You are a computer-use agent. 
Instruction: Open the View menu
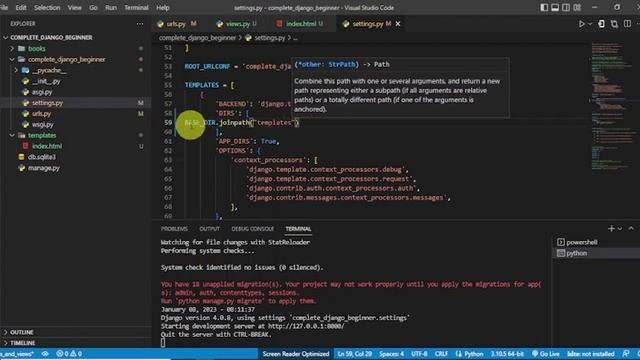(74, 7)
